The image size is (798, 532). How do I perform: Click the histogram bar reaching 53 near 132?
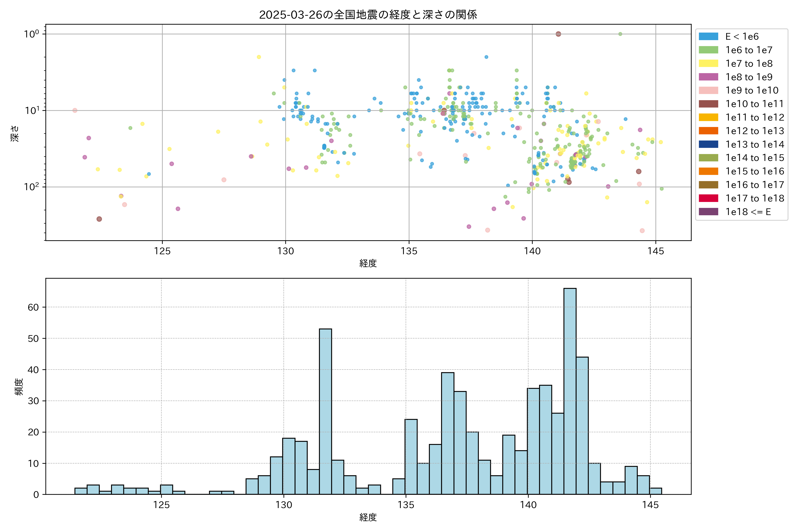click(325, 411)
